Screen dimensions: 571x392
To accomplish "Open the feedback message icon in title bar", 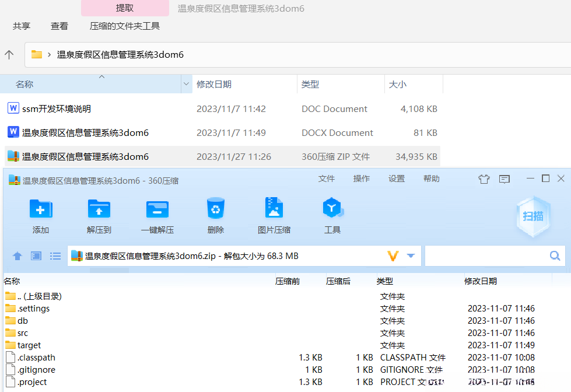I will (x=505, y=179).
